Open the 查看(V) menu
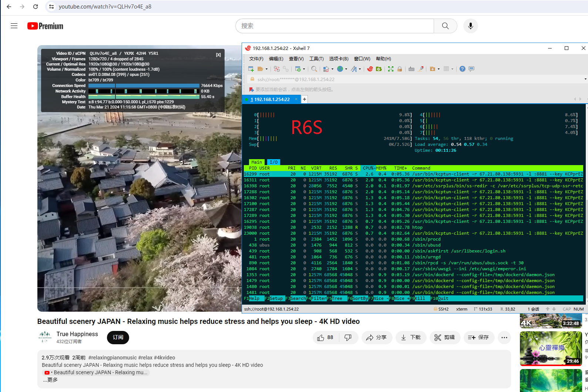 pos(296,59)
